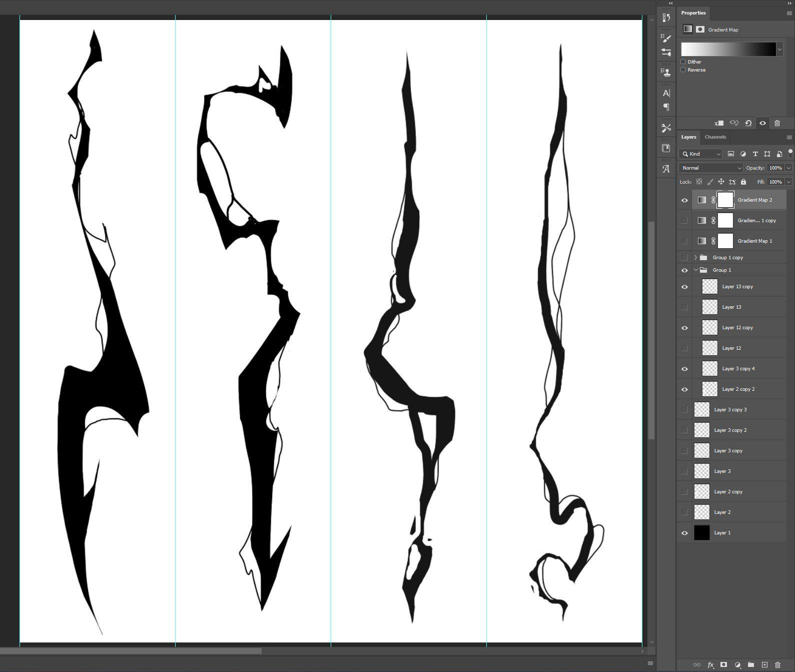Reset adjustment defaults in Properties panel

[748, 123]
